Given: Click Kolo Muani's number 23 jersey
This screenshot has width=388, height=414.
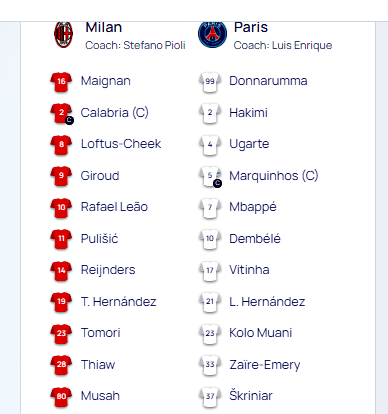Looking at the screenshot, I should 210,334.
